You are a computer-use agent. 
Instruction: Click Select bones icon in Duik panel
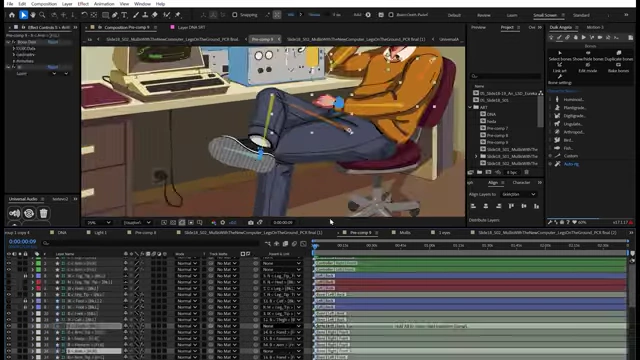[560, 53]
